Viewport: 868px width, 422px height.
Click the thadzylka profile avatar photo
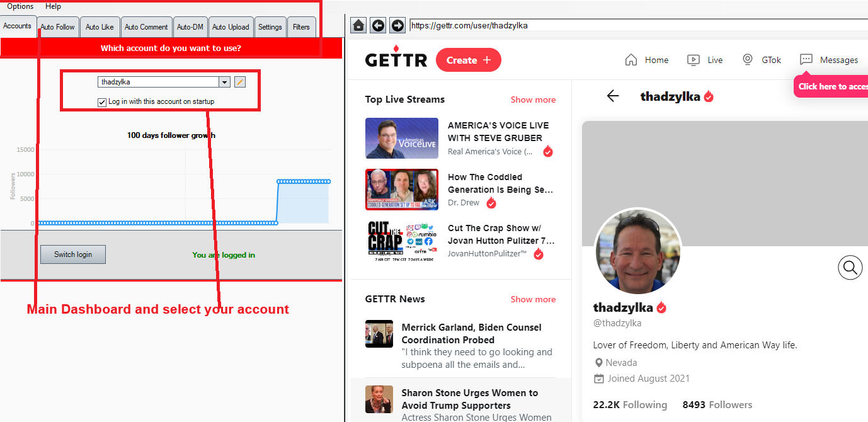(638, 251)
